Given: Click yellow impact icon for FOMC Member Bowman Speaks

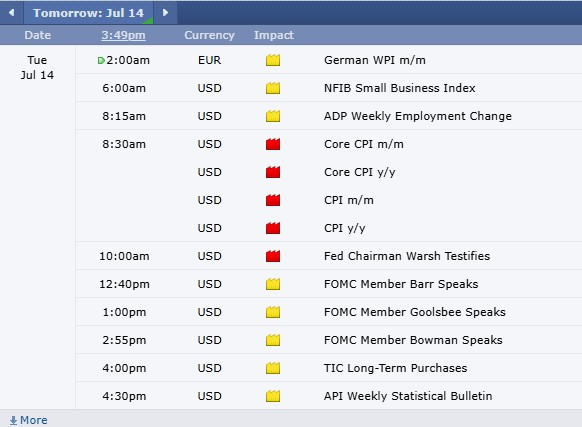Looking at the screenshot, I should [273, 340].
